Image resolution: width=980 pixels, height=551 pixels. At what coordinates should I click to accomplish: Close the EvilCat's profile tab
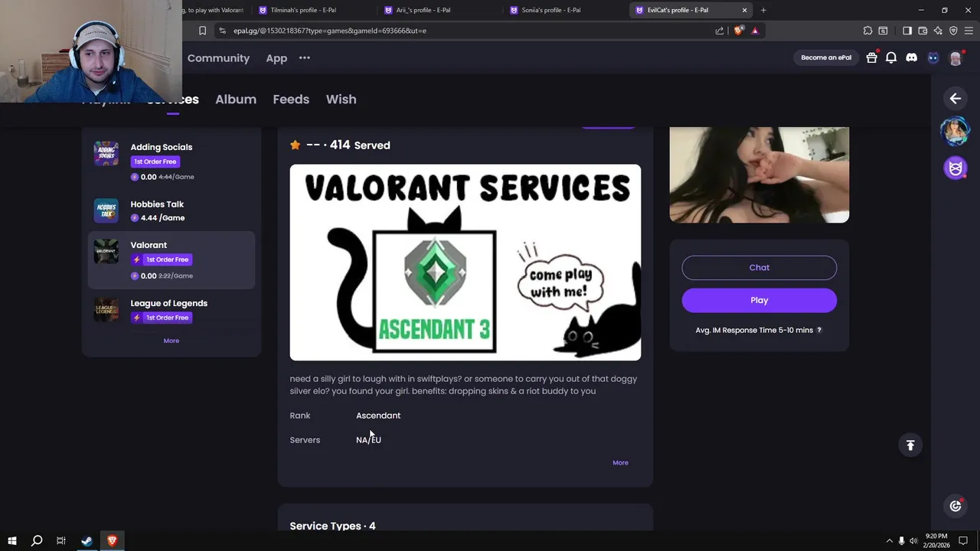744,10
